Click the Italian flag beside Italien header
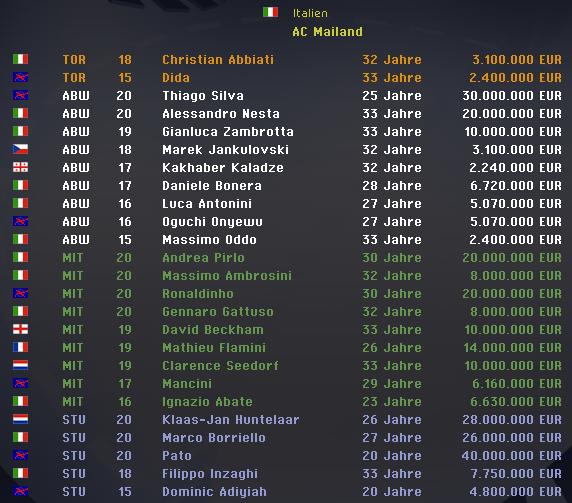572x503 pixels. coord(270,12)
